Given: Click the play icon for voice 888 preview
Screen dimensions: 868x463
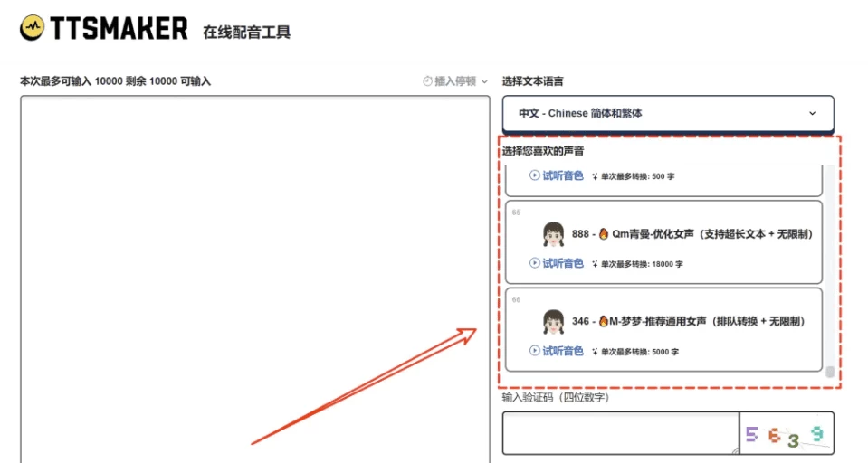Looking at the screenshot, I should pyautogui.click(x=534, y=263).
